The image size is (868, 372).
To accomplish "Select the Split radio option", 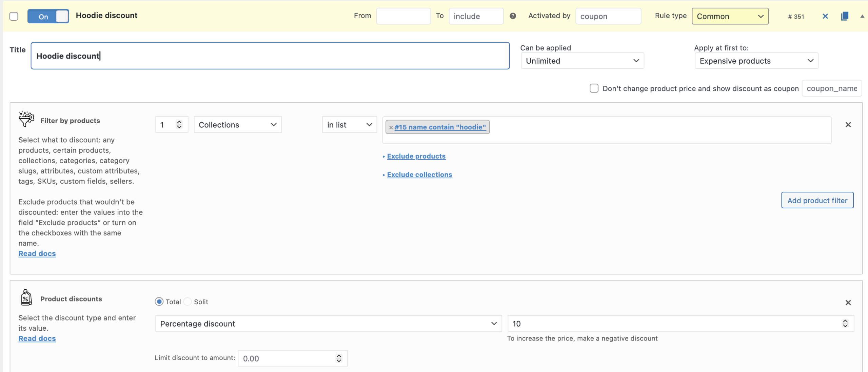I will pyautogui.click(x=188, y=302).
